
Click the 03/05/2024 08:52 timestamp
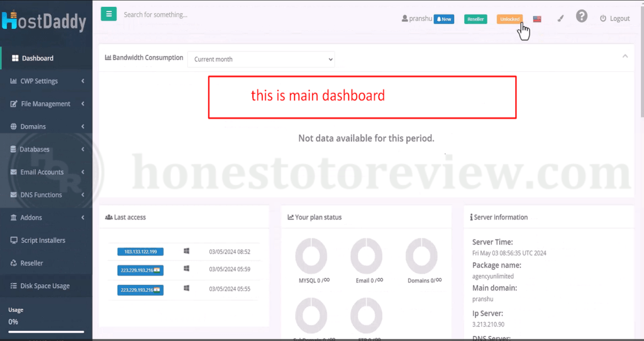pyautogui.click(x=230, y=252)
